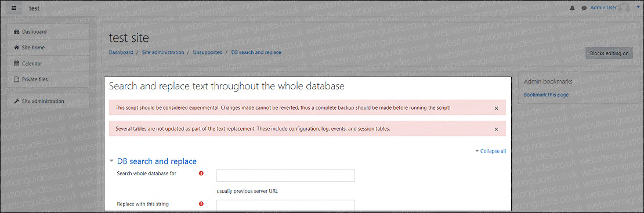Open Private files in the side menu

tap(49, 80)
